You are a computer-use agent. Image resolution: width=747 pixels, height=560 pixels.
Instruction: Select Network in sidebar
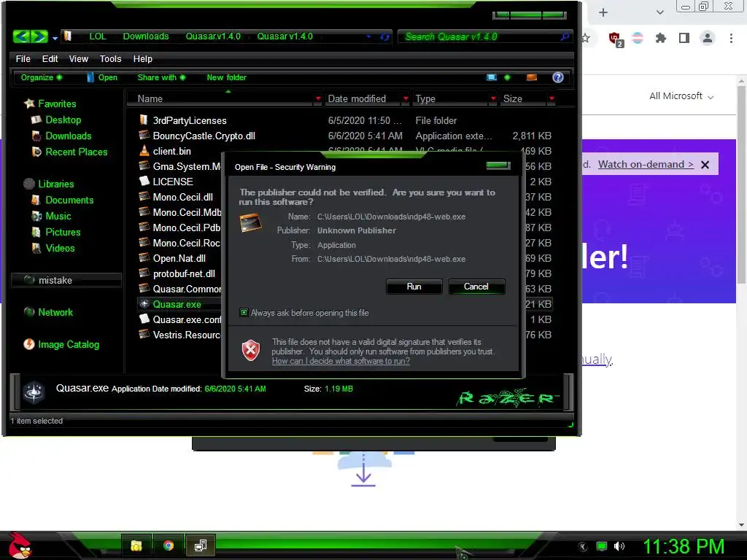(x=55, y=312)
